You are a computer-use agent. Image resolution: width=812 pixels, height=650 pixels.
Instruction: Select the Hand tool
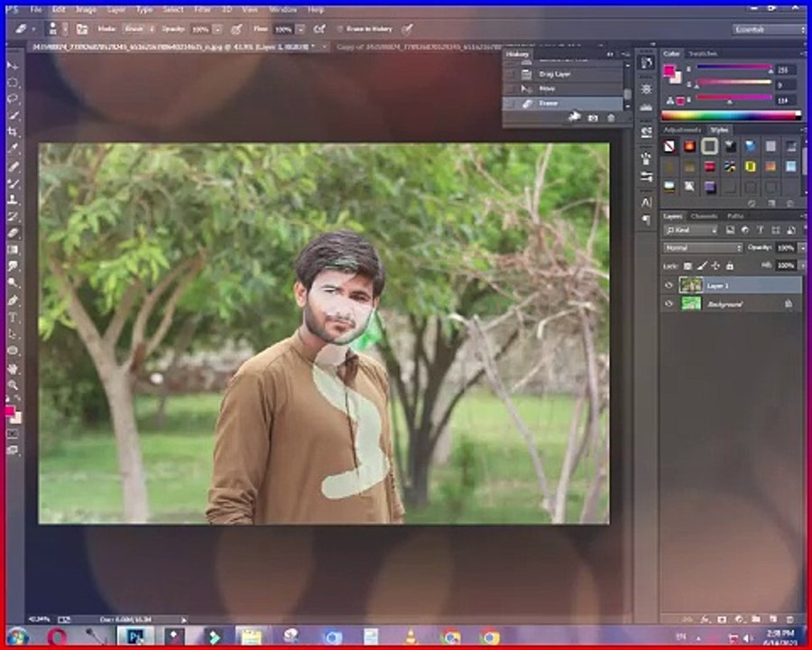click(x=13, y=368)
